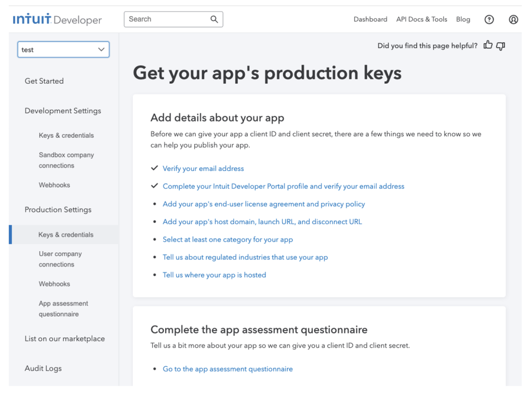Viewport: 532px width, 394px height.
Task: Open Development Settings section in sidebar
Action: pyautogui.click(x=63, y=111)
